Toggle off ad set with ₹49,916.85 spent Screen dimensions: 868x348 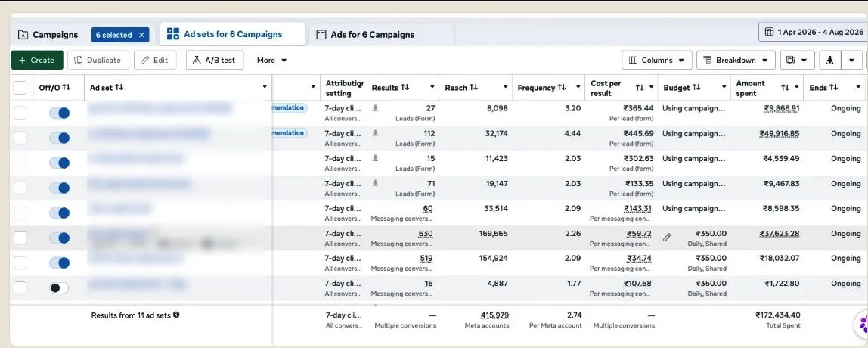[59, 138]
